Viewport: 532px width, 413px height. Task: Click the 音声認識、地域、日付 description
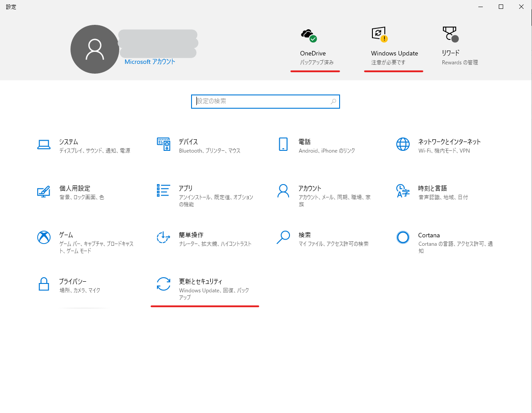click(443, 197)
